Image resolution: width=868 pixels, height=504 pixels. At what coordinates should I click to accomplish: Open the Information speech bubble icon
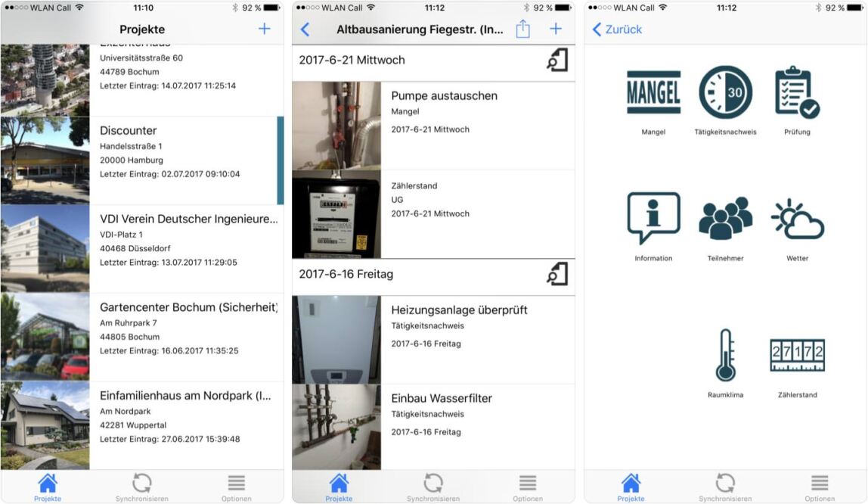click(x=653, y=218)
